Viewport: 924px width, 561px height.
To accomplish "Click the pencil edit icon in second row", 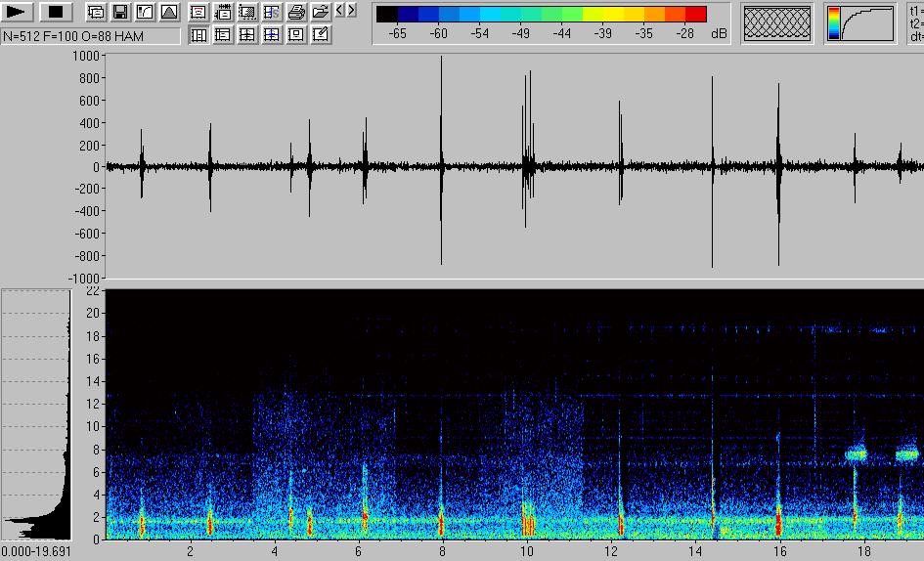I will pos(320,34).
